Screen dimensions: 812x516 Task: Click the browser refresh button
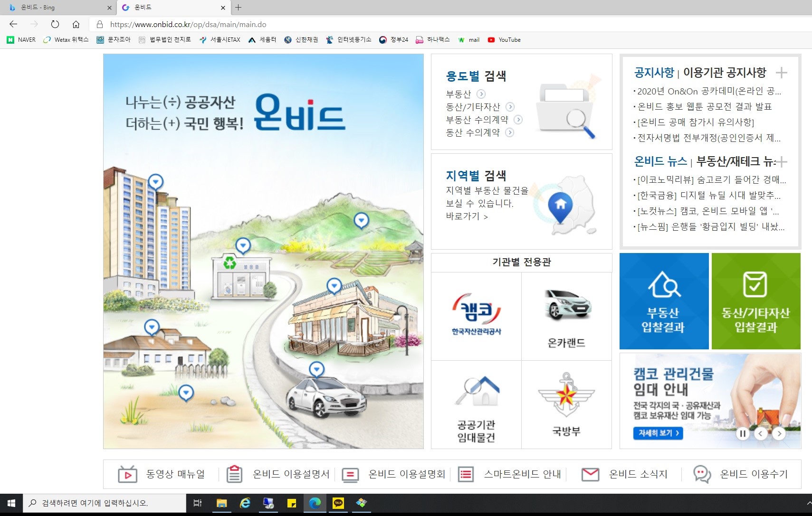coord(55,24)
